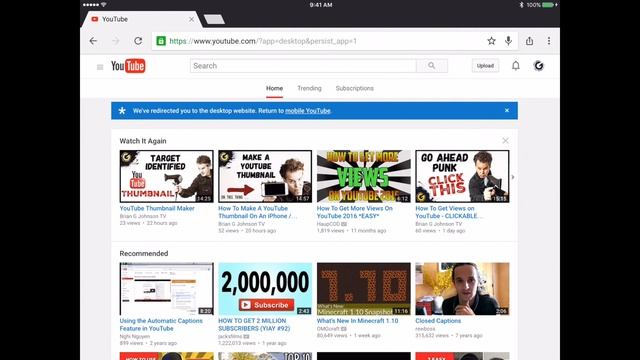Screen dimensions: 640x360
Task: Open the Closed Captions video thumbnail
Action: click(462, 289)
